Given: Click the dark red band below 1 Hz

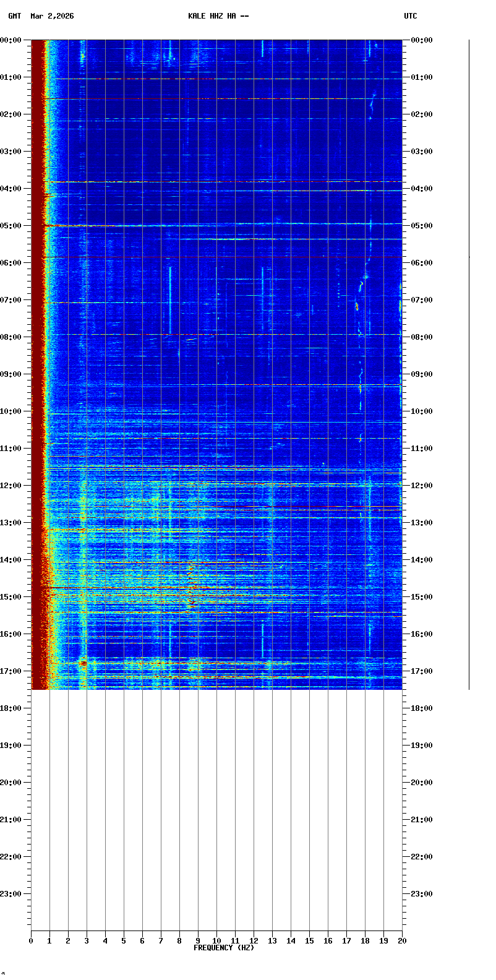Looking at the screenshot, I should point(38,371).
